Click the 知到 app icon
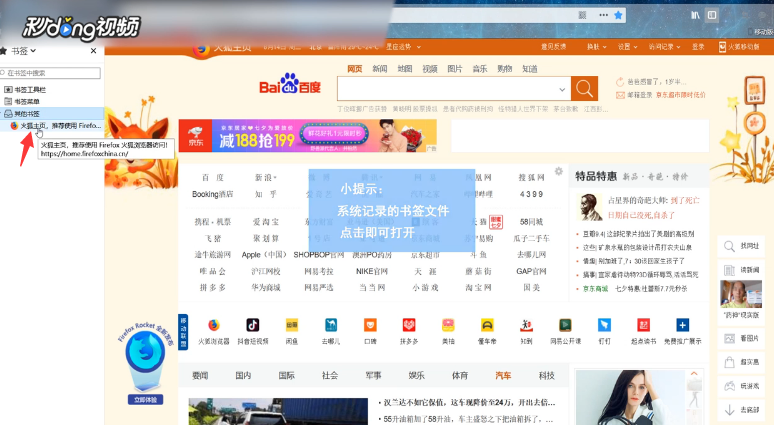Image resolution: width=774 pixels, height=425 pixels. point(526,325)
